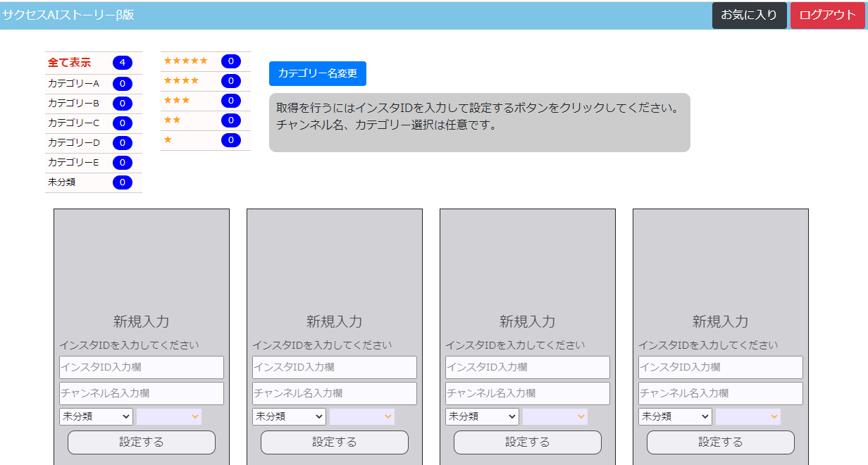Image resolution: width=868 pixels, height=465 pixels.
Task: Click 設定する in the third card
Action: (527, 442)
